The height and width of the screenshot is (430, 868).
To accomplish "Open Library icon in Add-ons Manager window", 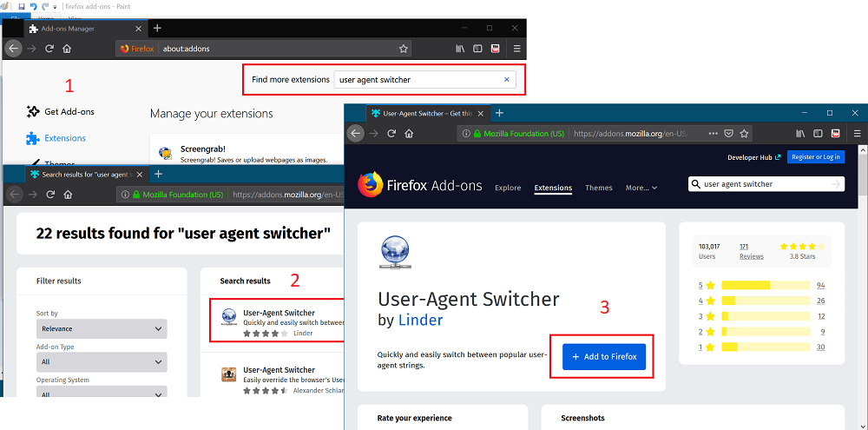I will click(460, 49).
